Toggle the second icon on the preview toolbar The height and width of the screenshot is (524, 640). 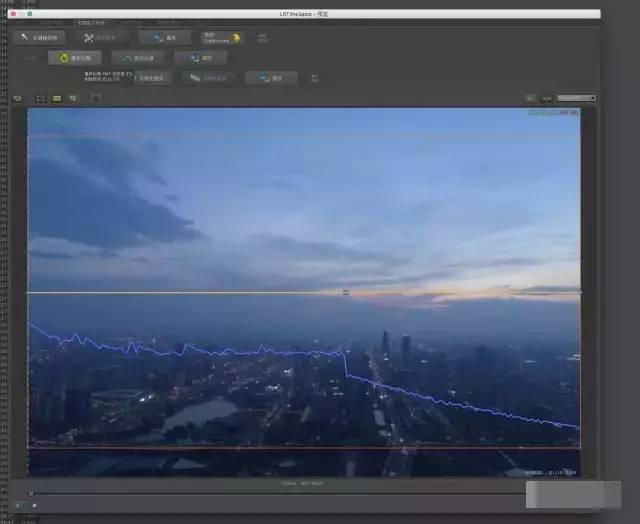coord(40,98)
